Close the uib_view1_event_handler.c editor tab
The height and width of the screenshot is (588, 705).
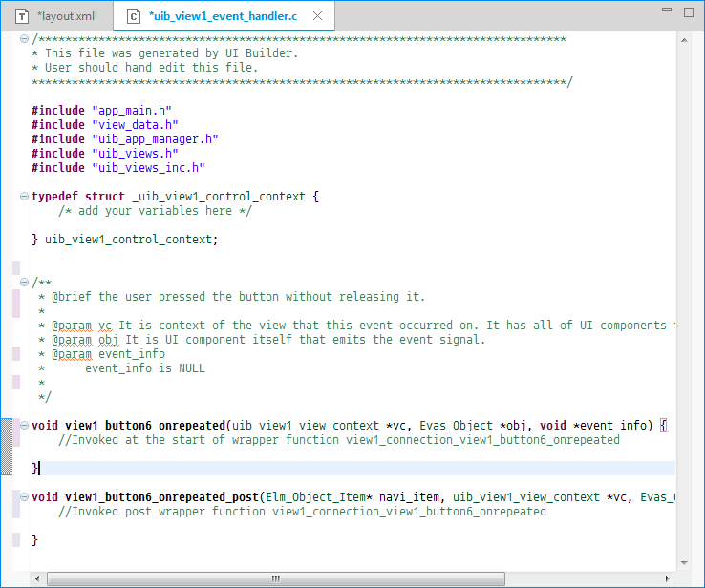[318, 16]
